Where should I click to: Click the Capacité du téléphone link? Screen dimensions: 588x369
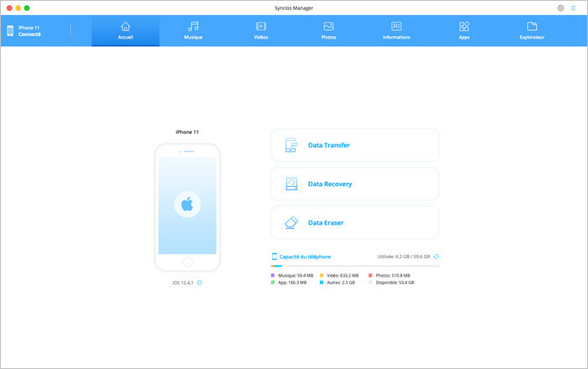coord(305,257)
